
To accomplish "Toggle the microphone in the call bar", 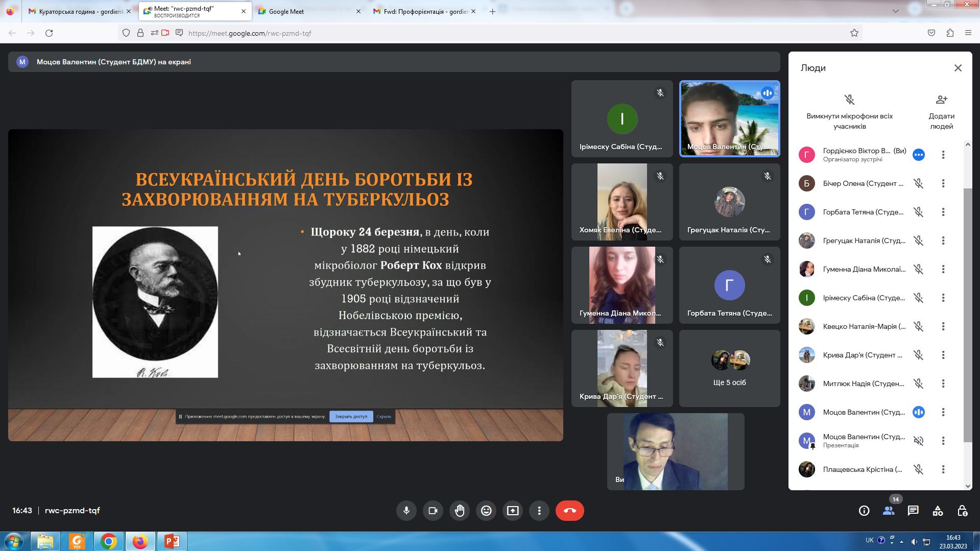I will 407,511.
